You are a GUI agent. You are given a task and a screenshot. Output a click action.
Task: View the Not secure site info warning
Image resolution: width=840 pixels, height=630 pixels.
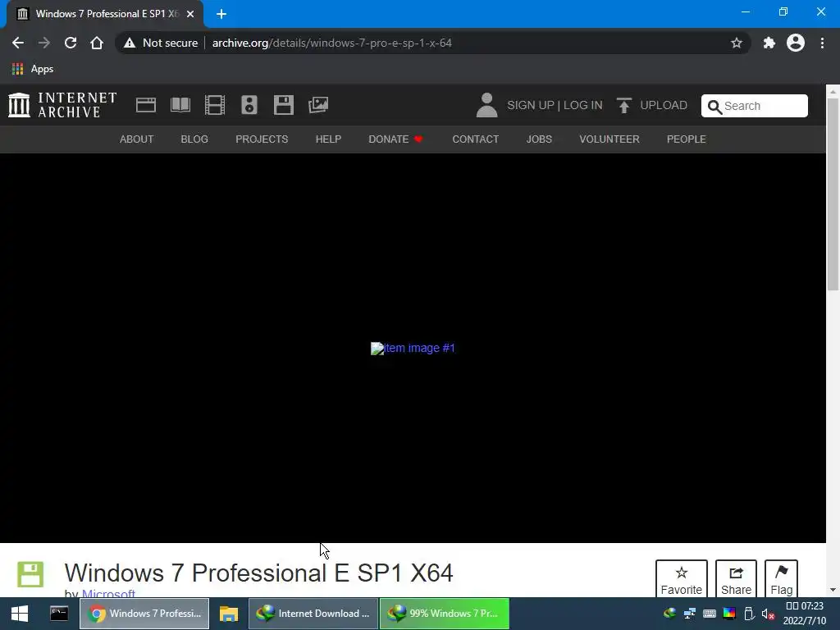tap(161, 43)
